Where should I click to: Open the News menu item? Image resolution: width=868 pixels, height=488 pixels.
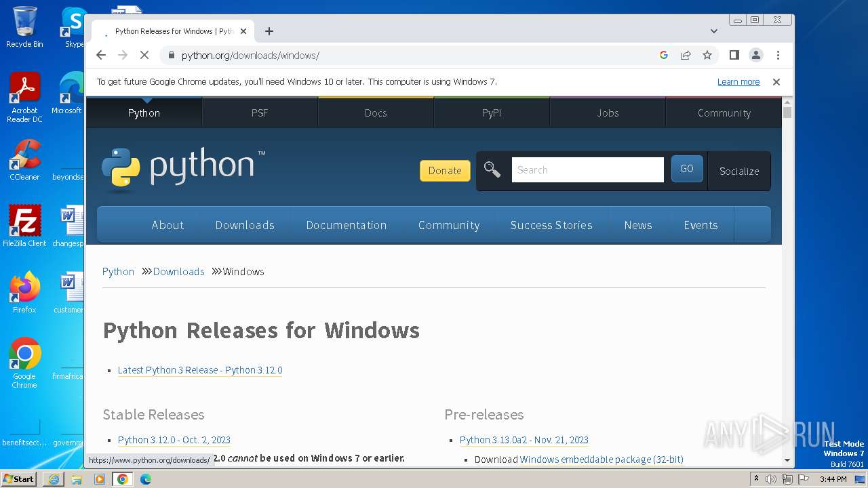[638, 225]
